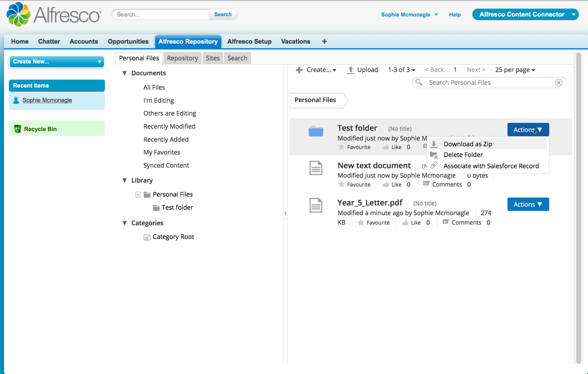Click the Delete Folder icon

[434, 154]
